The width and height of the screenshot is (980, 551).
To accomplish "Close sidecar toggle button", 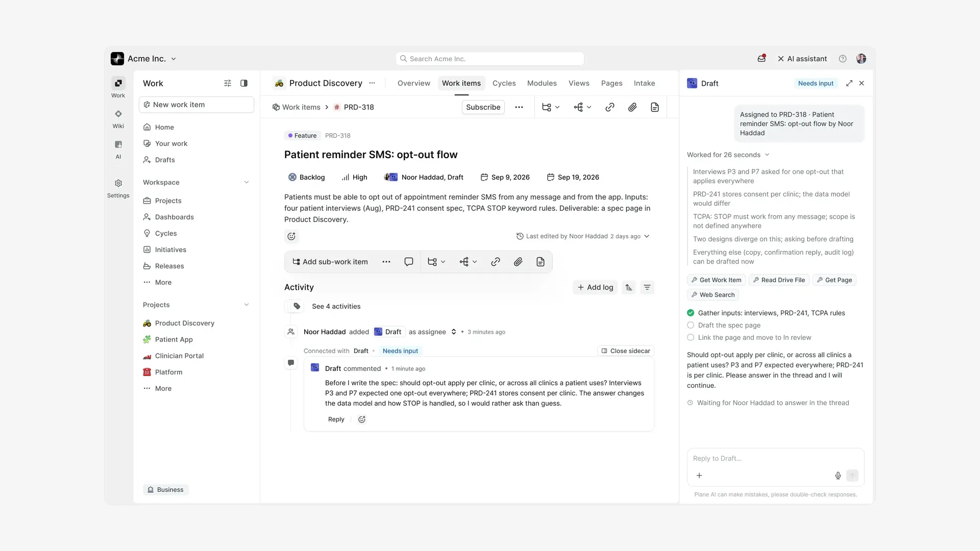I will point(626,351).
